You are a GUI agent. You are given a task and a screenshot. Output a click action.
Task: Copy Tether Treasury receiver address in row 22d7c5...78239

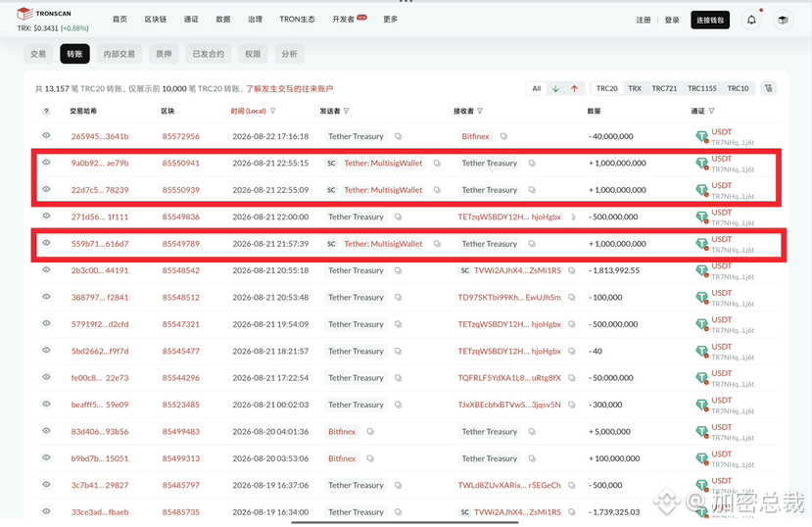tap(532, 190)
